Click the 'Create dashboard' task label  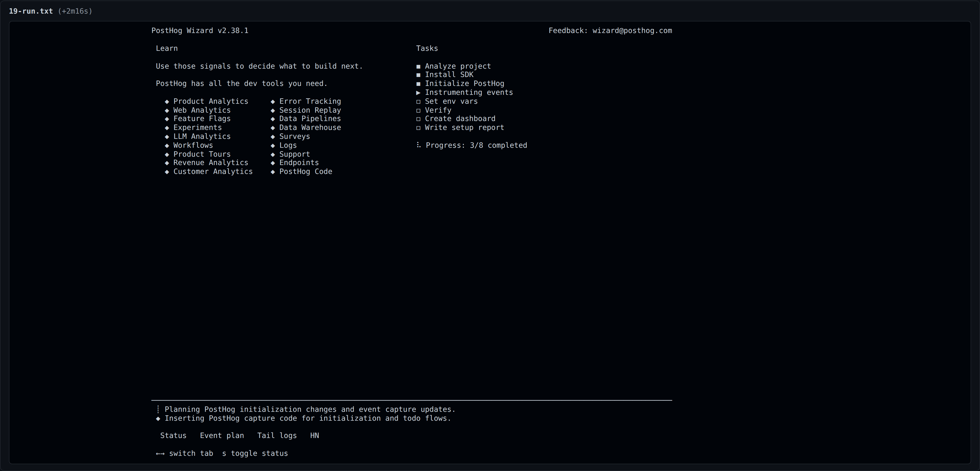[x=460, y=119]
